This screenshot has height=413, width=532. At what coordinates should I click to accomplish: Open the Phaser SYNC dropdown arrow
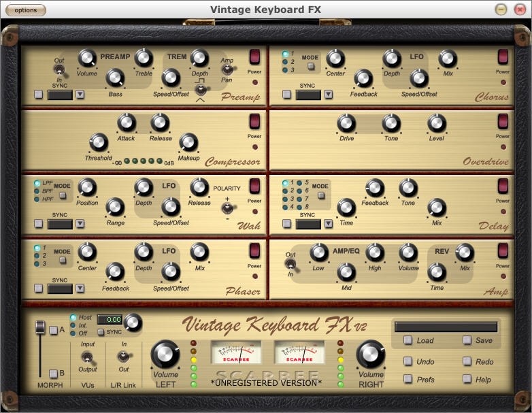(80, 288)
